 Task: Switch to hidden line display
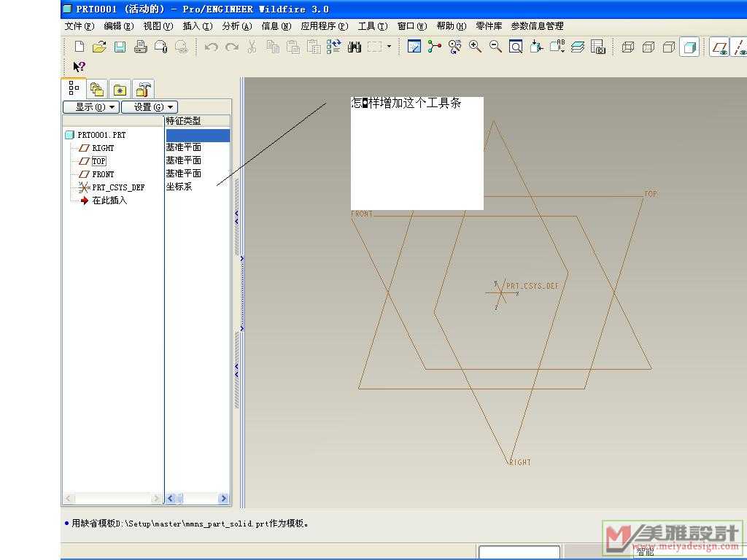[649, 47]
